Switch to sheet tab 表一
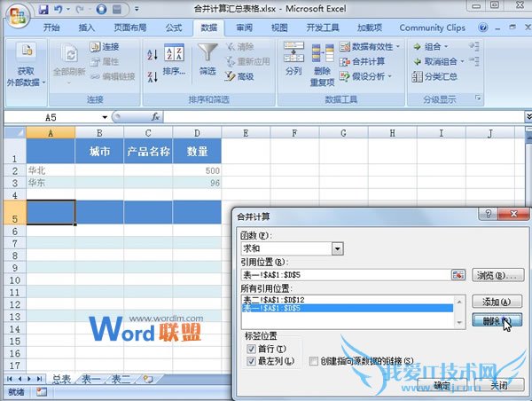The height and width of the screenshot is (401, 532). (x=91, y=379)
